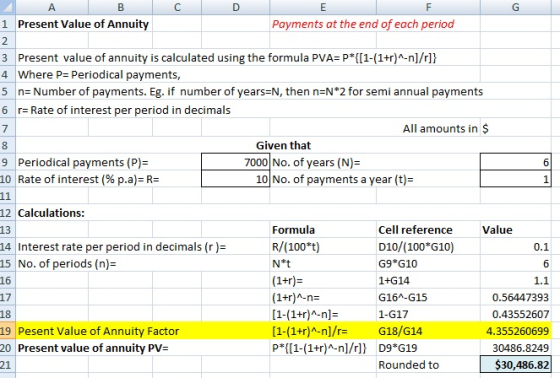Screen dimensions: 560x378
Task: Click 'Present value of annuity PV=' label
Action: point(93,348)
